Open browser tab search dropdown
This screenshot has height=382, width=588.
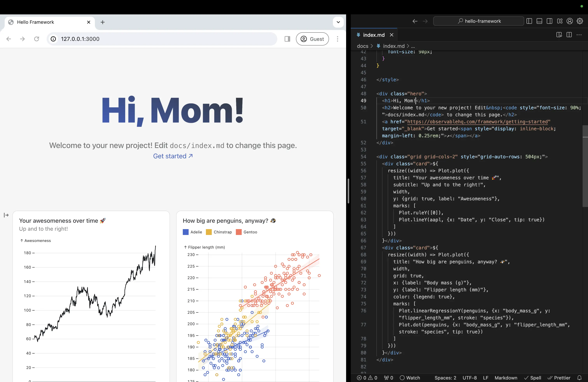338,22
